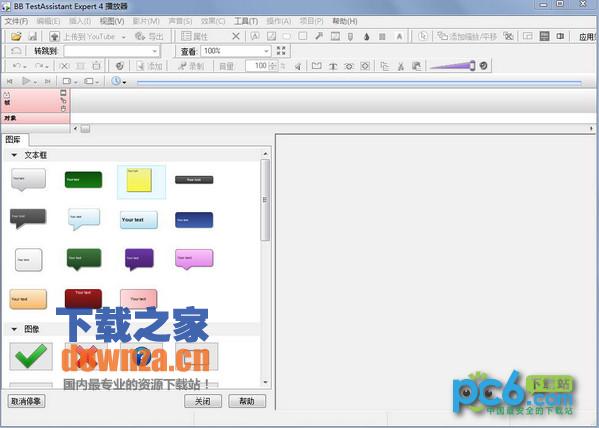
Task: Click the bold A text tool
Action: (x=399, y=37)
